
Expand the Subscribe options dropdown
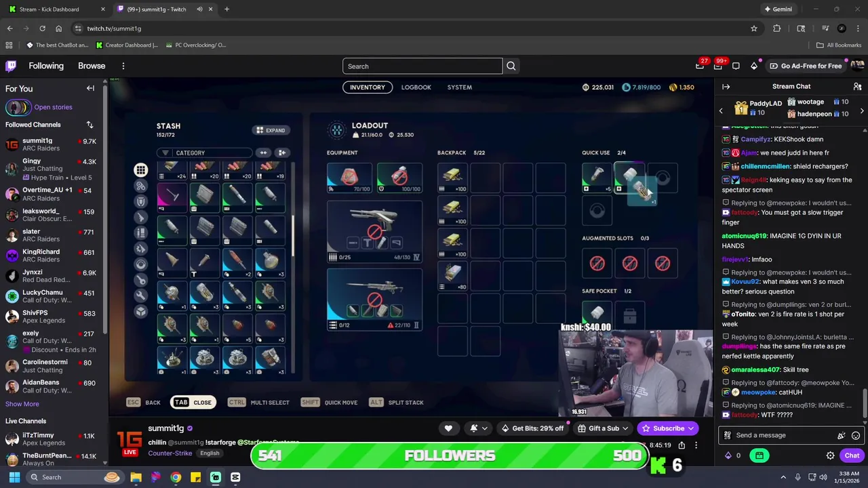click(x=690, y=428)
